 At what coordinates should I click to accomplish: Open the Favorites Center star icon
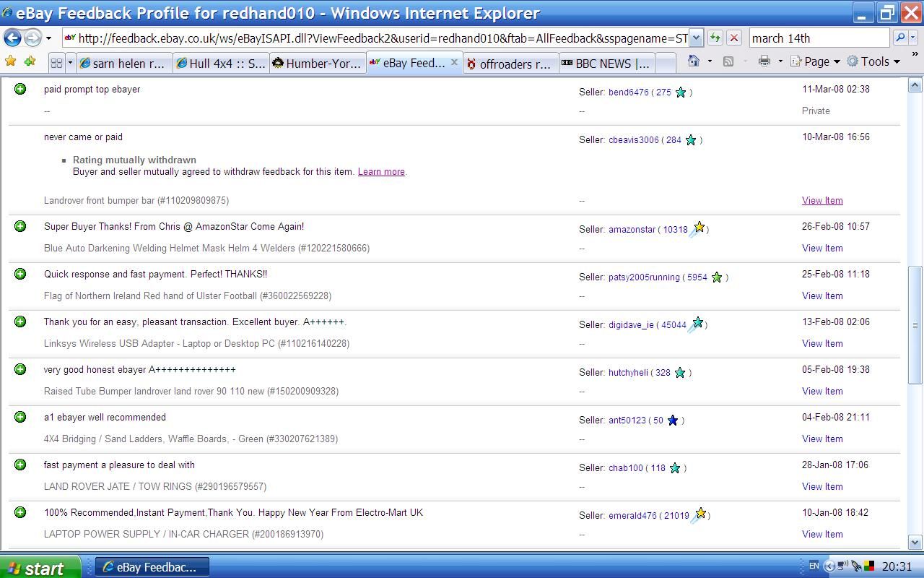(11, 62)
